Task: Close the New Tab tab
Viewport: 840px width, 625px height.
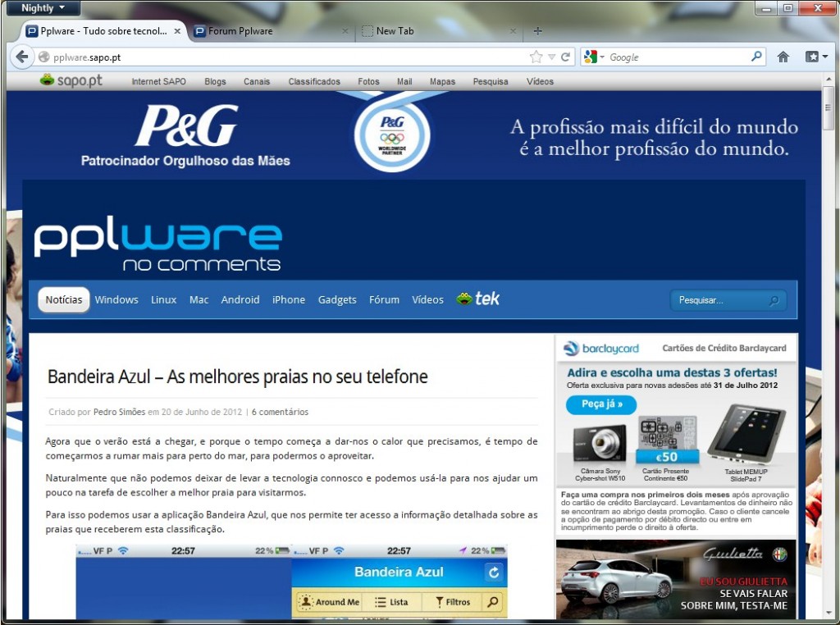Action: (513, 31)
